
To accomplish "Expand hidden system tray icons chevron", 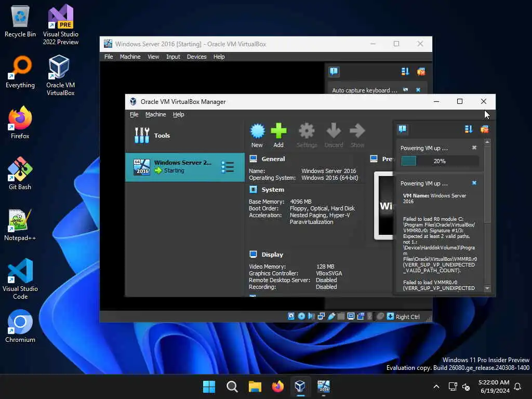I will tap(436, 387).
